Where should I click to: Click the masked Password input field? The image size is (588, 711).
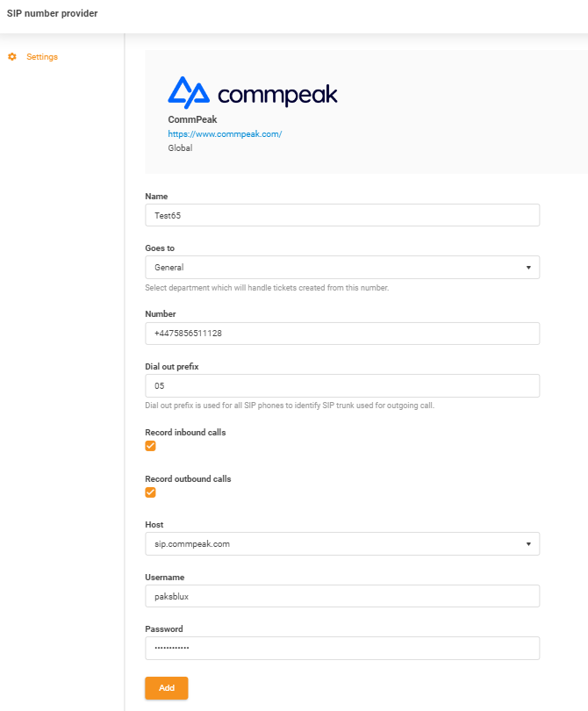(342, 648)
